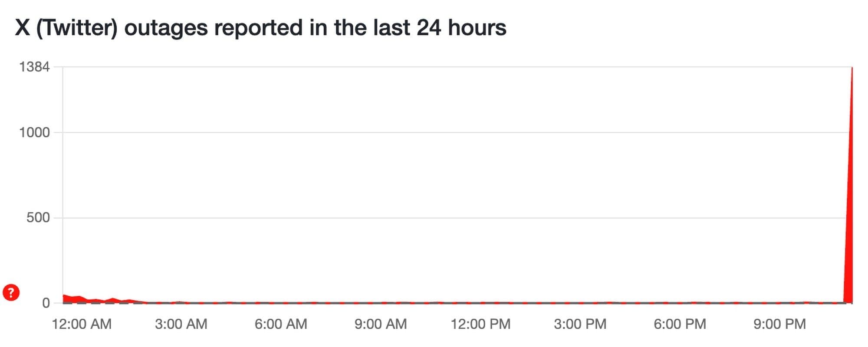Select the 3:00 AM time label
Image resolution: width=868 pixels, height=347 pixels.
(181, 324)
